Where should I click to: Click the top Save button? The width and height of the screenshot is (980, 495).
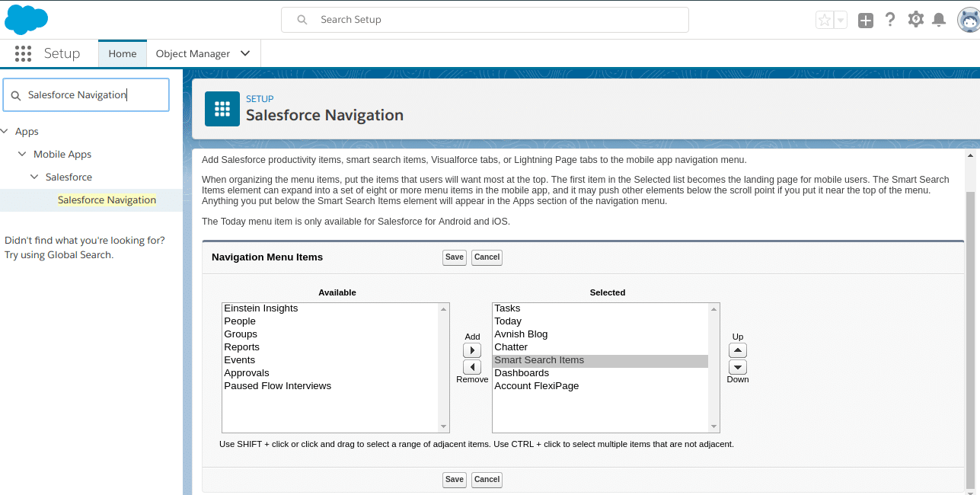coord(455,257)
